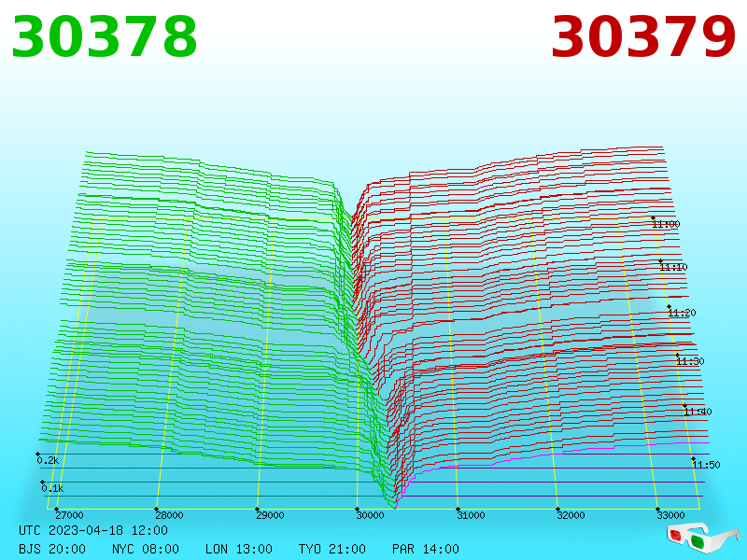The height and width of the screenshot is (560, 747).
Task: Click the red ask price 30379
Action: pyautogui.click(x=643, y=37)
